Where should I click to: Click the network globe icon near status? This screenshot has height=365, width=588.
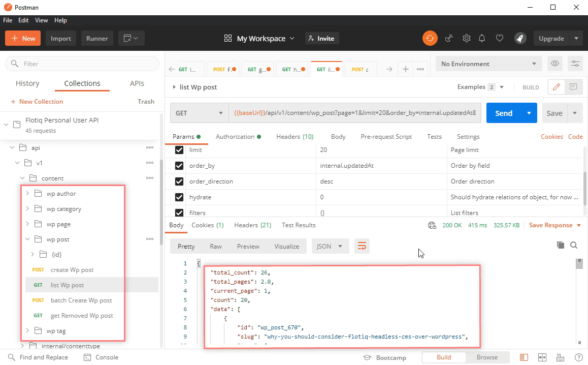click(432, 225)
